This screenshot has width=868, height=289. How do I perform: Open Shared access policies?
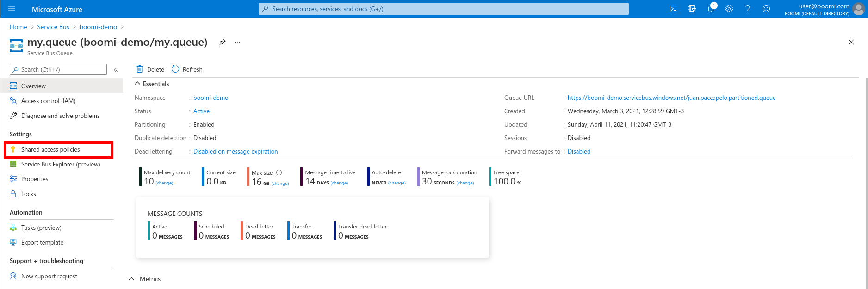pyautogui.click(x=50, y=150)
